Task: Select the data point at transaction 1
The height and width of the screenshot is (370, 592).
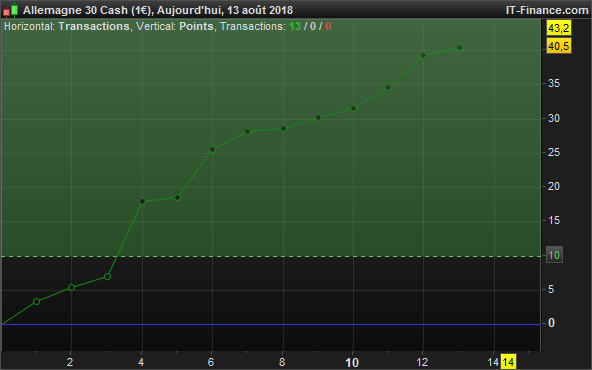Action: point(36,301)
